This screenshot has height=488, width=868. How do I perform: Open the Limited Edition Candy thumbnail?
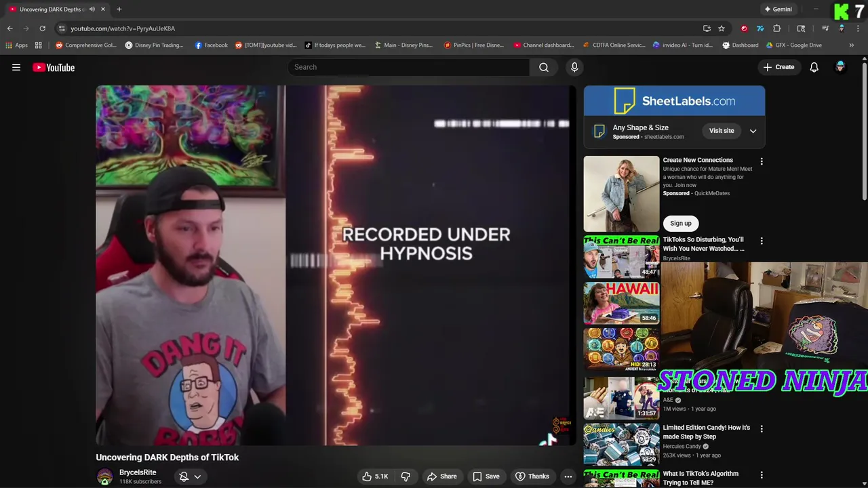pyautogui.click(x=621, y=445)
